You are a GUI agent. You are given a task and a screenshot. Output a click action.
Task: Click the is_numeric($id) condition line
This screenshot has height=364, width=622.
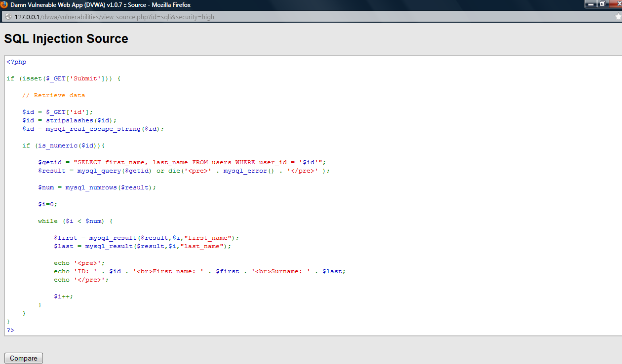(x=64, y=146)
